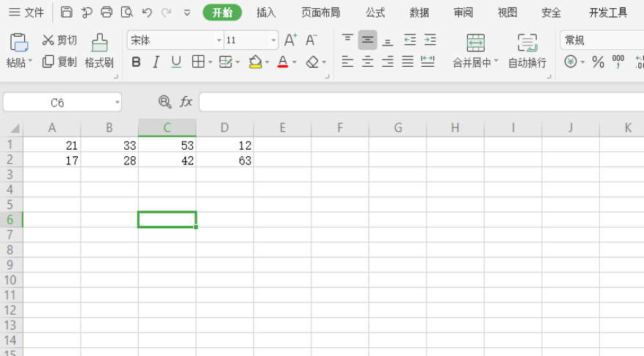Expand quick access toolbar customize arrow

pos(187,12)
